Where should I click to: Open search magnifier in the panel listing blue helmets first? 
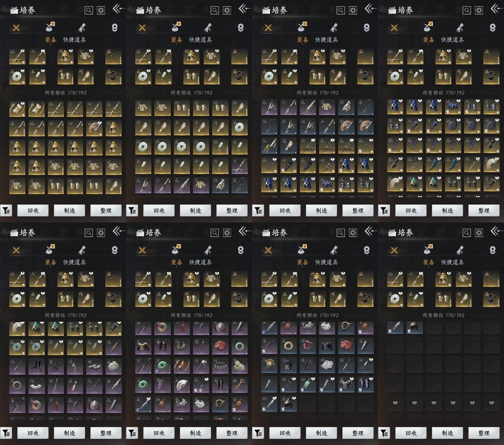pyautogui.click(x=467, y=10)
